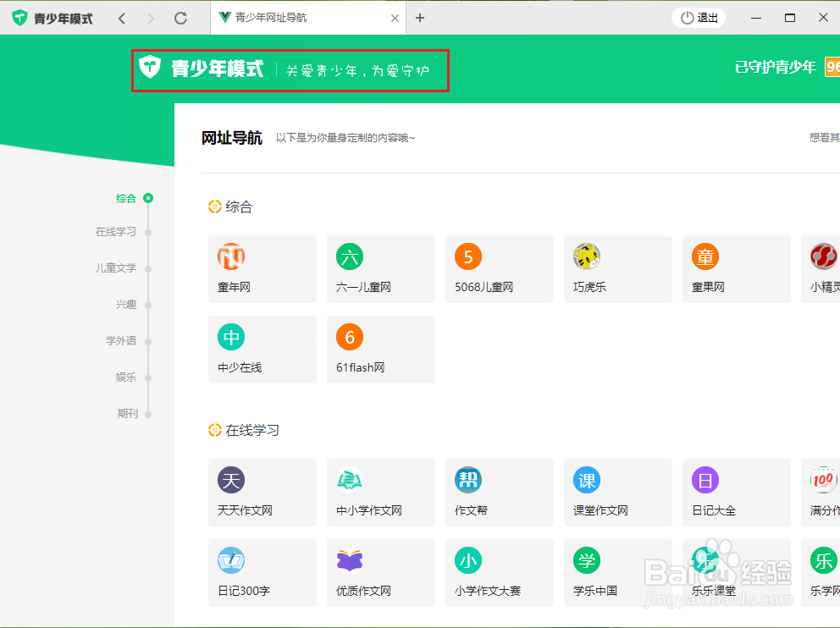The width and height of the screenshot is (840, 628).
Task: Select the 作文帮 icon
Action: pos(499,493)
